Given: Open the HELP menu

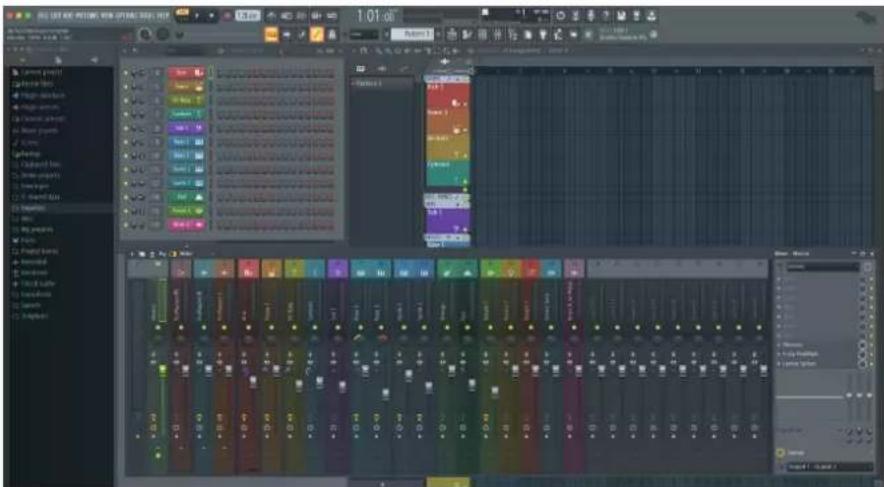Looking at the screenshot, I should (x=165, y=16).
